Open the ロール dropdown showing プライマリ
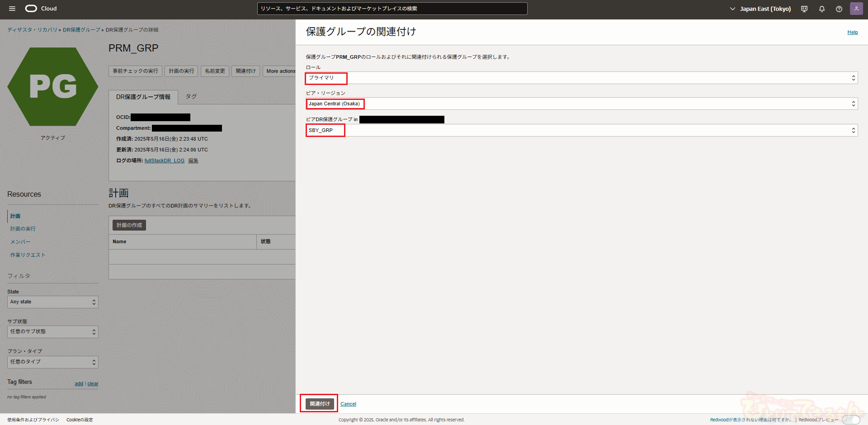The height and width of the screenshot is (425, 868). 581,78
